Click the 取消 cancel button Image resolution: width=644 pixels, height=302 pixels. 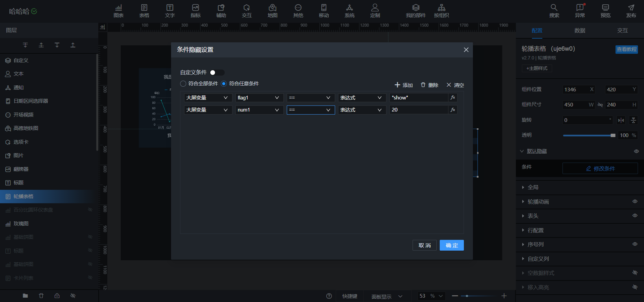425,245
